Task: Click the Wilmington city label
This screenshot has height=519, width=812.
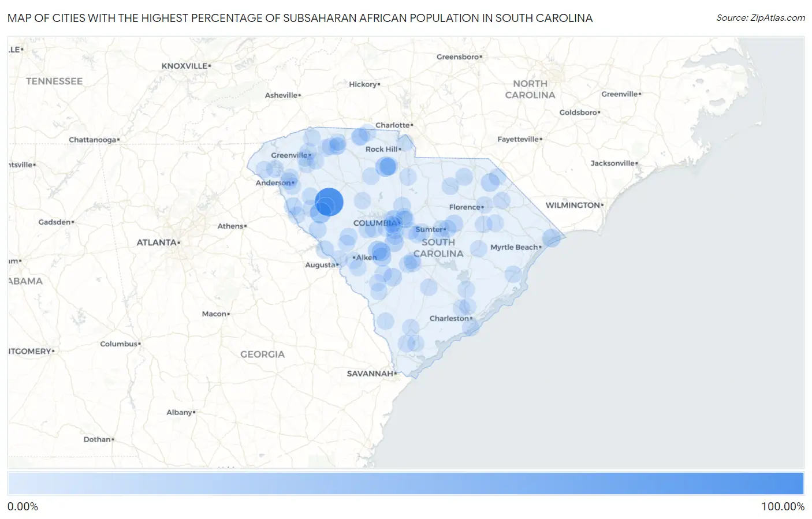Action: pyautogui.click(x=573, y=206)
